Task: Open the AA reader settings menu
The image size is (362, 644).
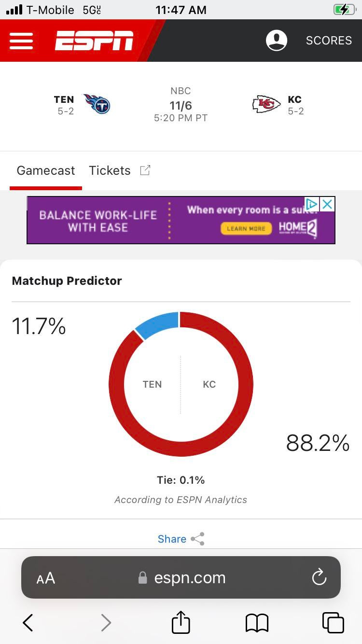Action: (x=46, y=578)
